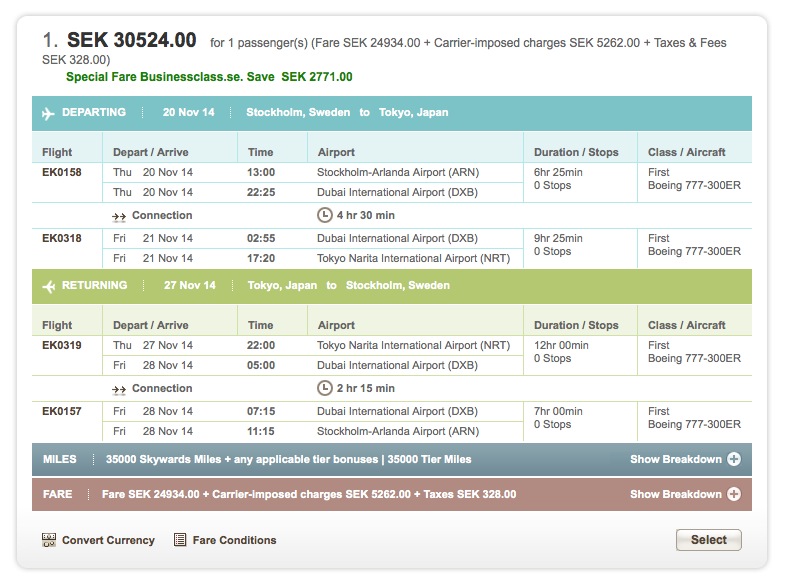796x586 pixels.
Task: Click the clock icon beside 2 hr 15 min
Action: 323,388
